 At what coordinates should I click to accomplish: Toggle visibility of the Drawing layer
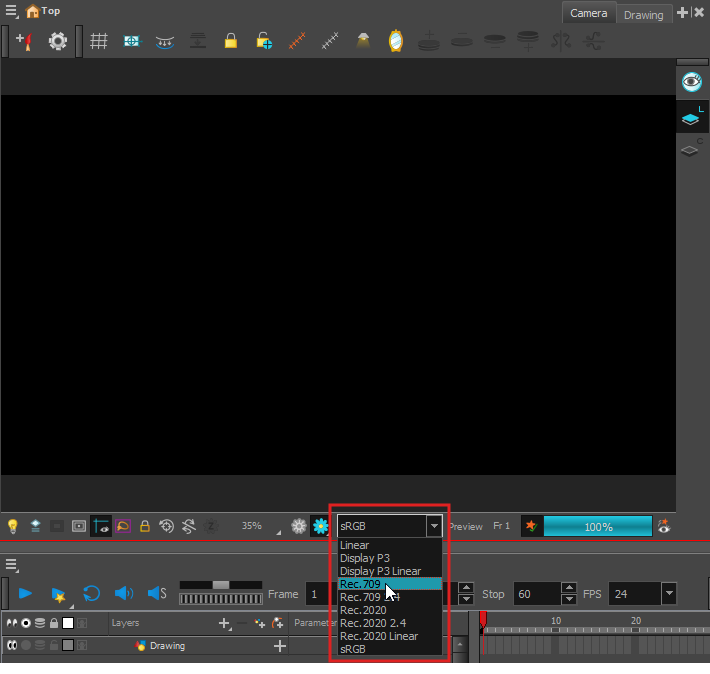coord(13,646)
